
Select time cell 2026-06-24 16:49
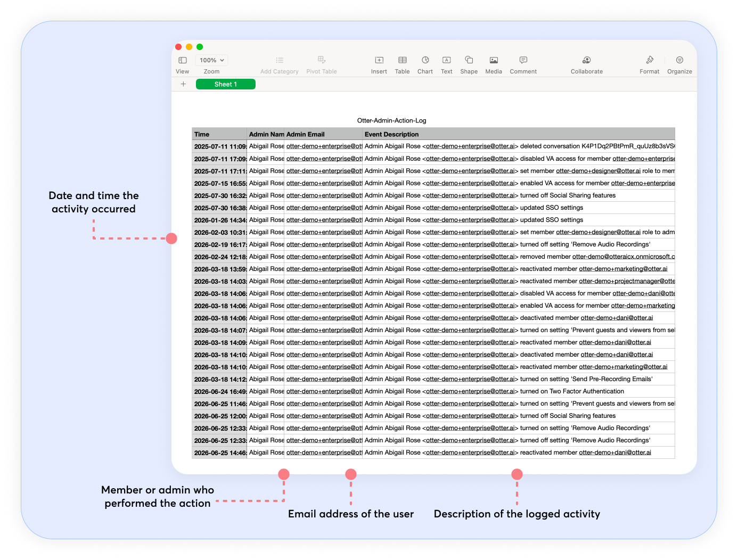tap(219, 391)
